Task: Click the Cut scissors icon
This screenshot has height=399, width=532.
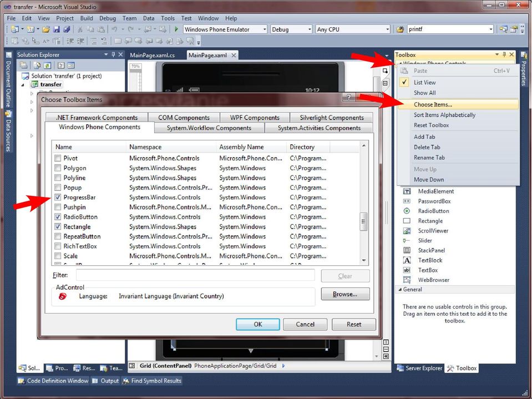Action: point(80,29)
